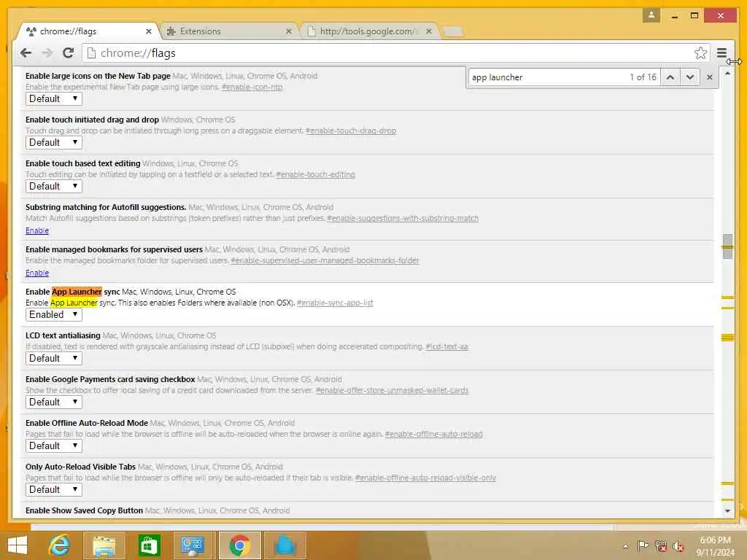Viewport: 747px width, 560px height.
Task: Open dropdown for large icons on New Tab page
Action: coord(54,98)
